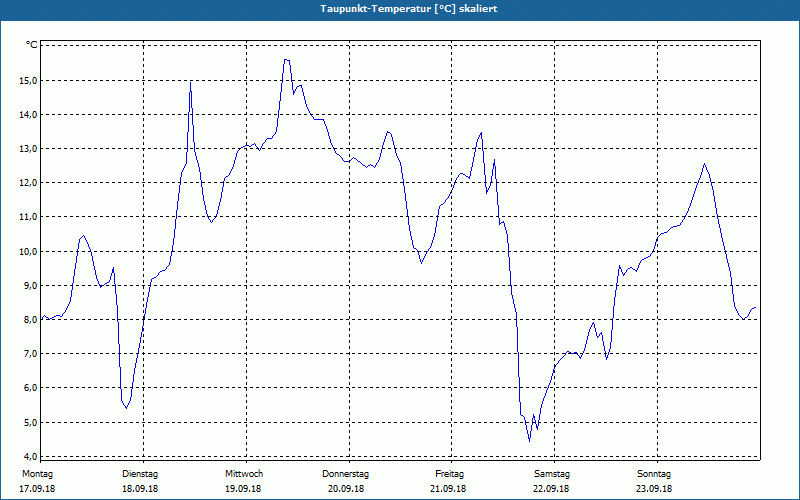
Task: Click the 9,0 y-axis value
Action: (x=31, y=285)
